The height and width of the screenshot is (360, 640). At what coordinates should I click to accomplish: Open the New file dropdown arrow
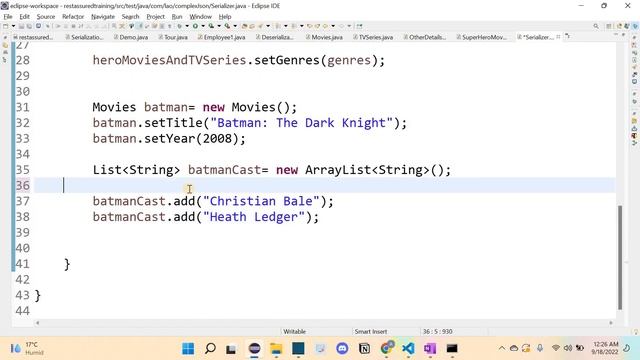click(x=13, y=26)
